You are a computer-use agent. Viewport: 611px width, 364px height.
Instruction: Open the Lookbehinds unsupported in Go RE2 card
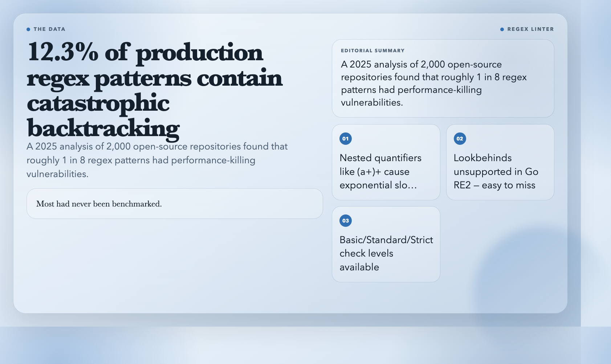pos(500,162)
